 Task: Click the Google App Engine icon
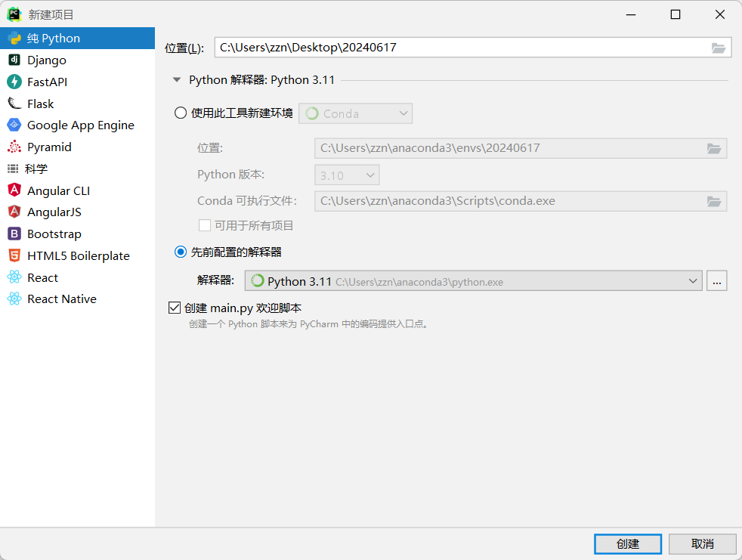point(14,125)
